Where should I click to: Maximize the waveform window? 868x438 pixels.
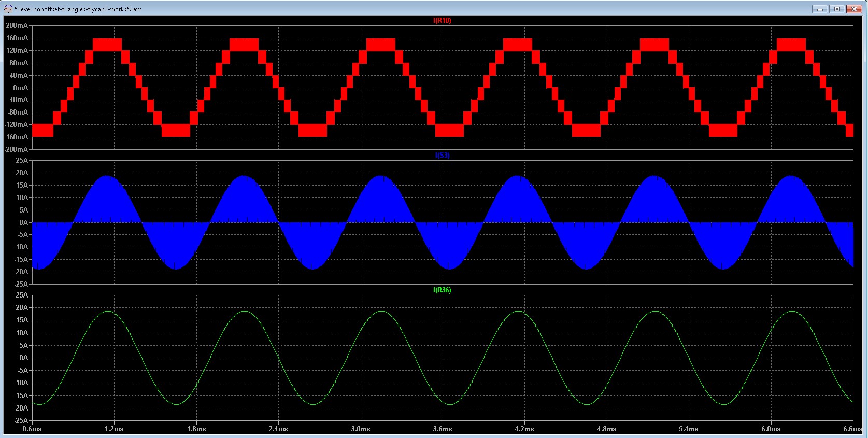[x=836, y=9]
